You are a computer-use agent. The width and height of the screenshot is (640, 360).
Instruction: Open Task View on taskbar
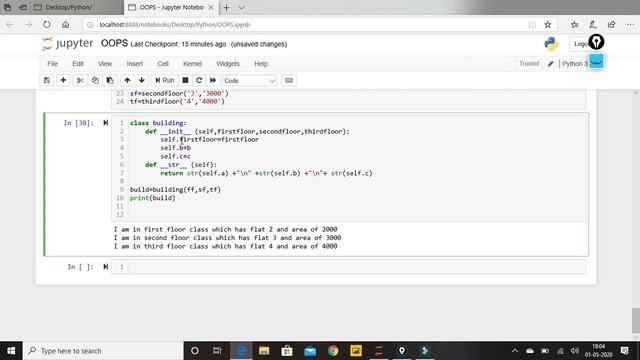[x=217, y=351]
